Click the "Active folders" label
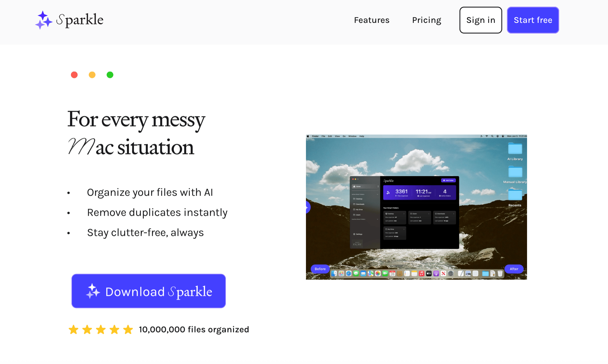 tap(445, 196)
